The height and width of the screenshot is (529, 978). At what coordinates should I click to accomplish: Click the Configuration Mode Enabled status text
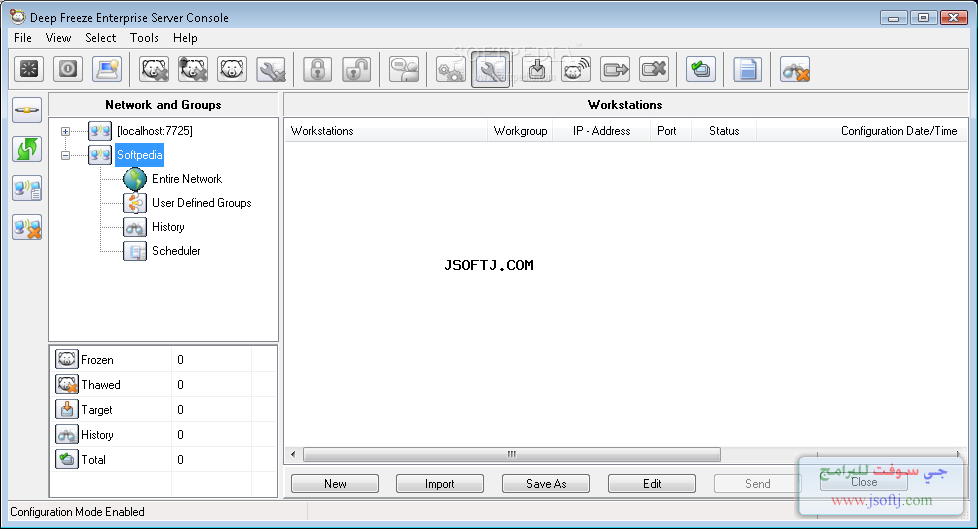tap(77, 512)
